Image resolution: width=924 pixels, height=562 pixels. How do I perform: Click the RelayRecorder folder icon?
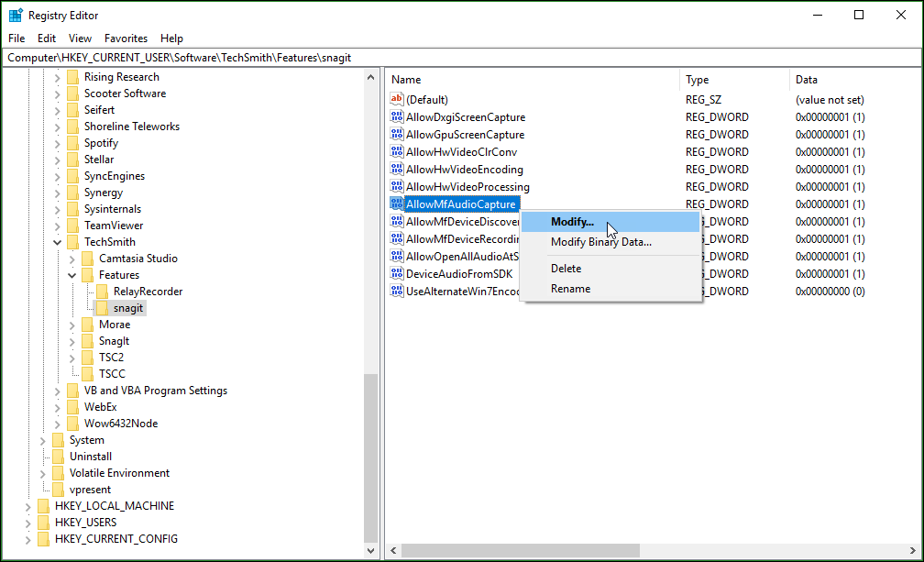pyautogui.click(x=103, y=292)
